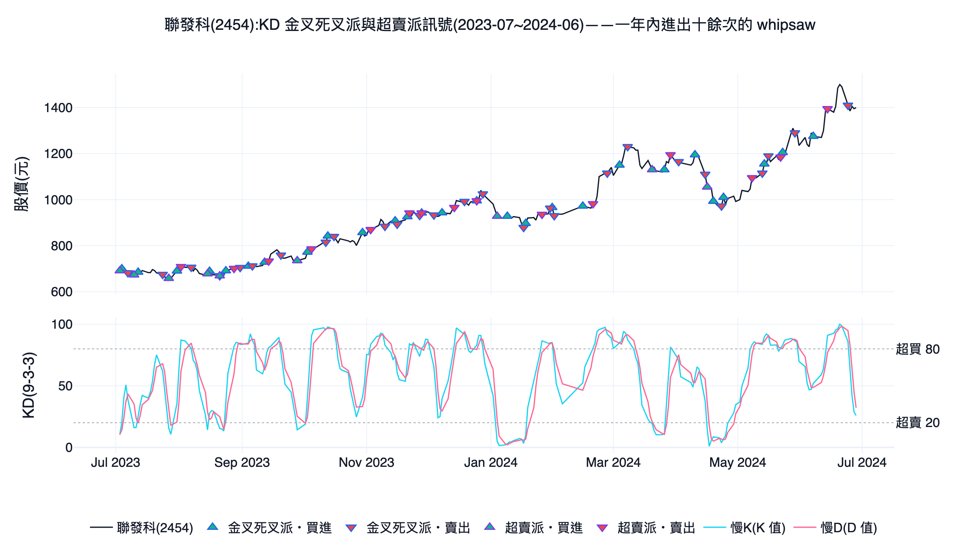The width and height of the screenshot is (980, 551).
Task: Toggle the 慢K(K 值) legend entry
Action: click(745, 528)
